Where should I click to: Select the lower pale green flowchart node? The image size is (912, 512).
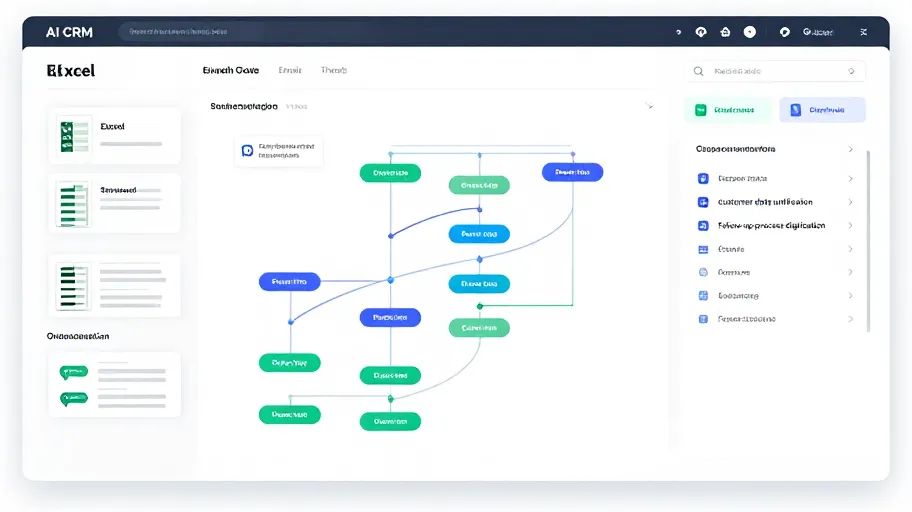coord(479,328)
